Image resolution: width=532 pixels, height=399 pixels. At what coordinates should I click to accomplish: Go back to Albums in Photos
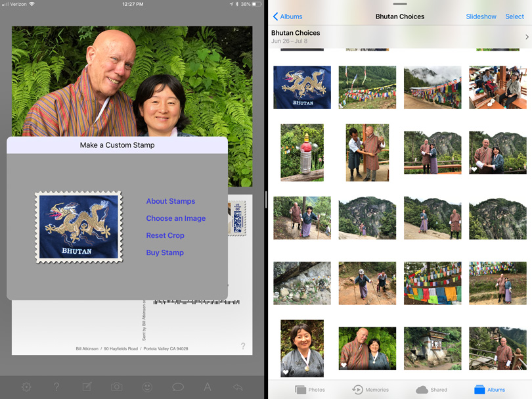click(x=288, y=16)
